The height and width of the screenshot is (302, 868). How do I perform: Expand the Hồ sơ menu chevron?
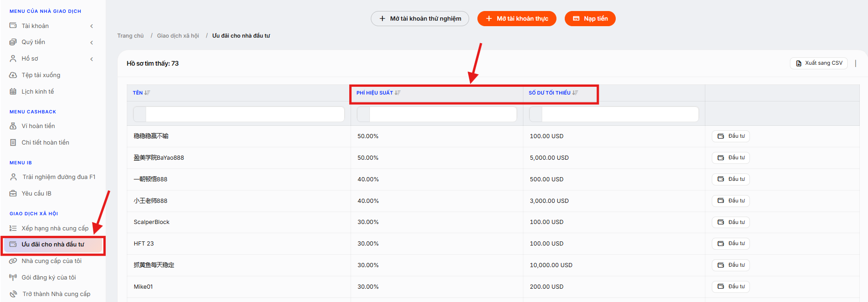click(x=92, y=59)
